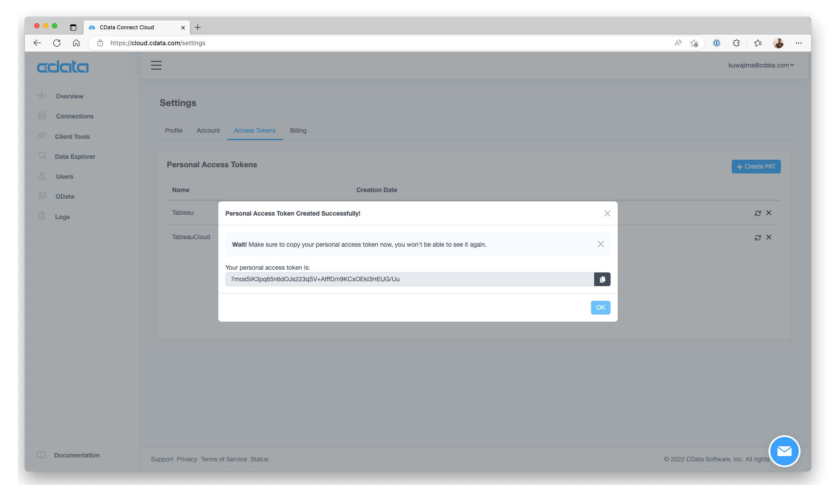Switch to the Billing tab

tap(298, 130)
